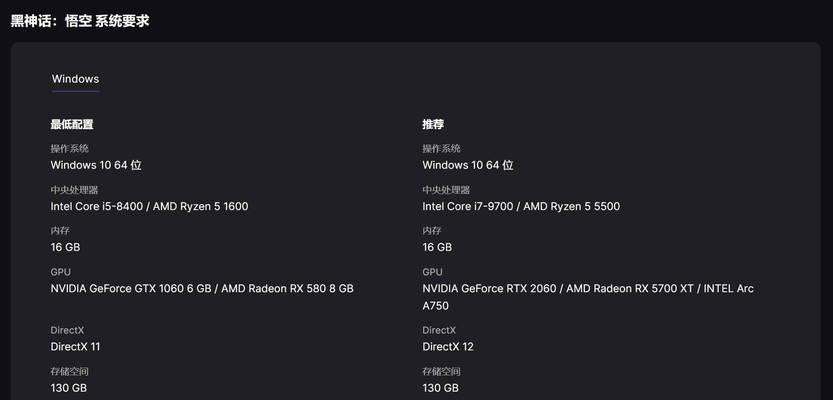Click the 中央处理器 label under 最低配置
Screen dimensions: 833x400
pyautogui.click(x=74, y=190)
